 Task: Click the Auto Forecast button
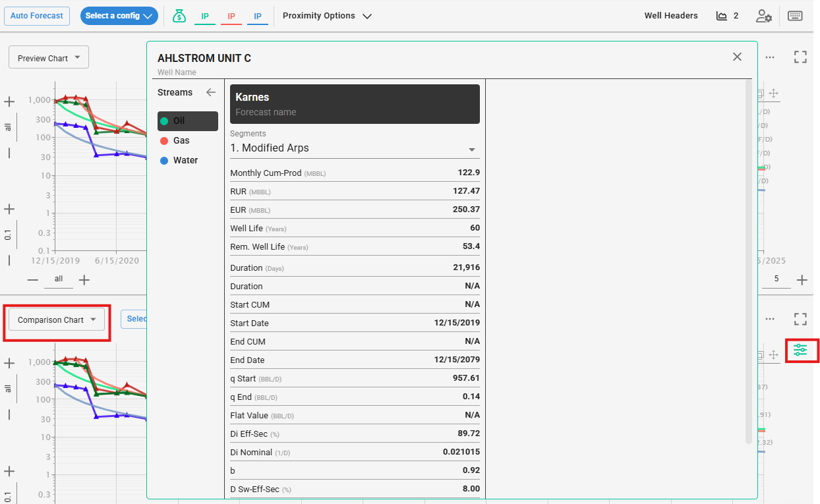point(37,16)
